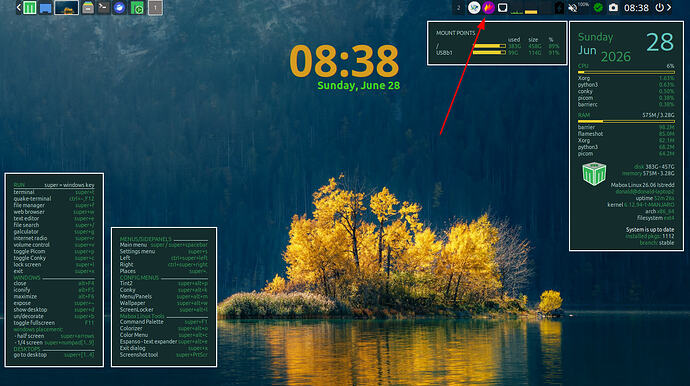The image size is (690, 386).
Task: Click the green Mabox play icon
Action: coord(137,8)
